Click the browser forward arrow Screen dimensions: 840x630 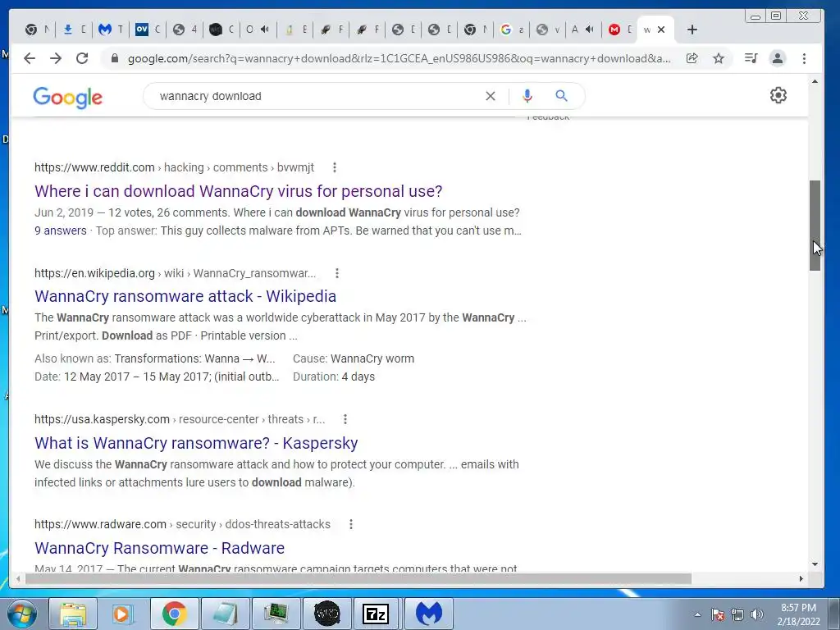pyautogui.click(x=56, y=58)
